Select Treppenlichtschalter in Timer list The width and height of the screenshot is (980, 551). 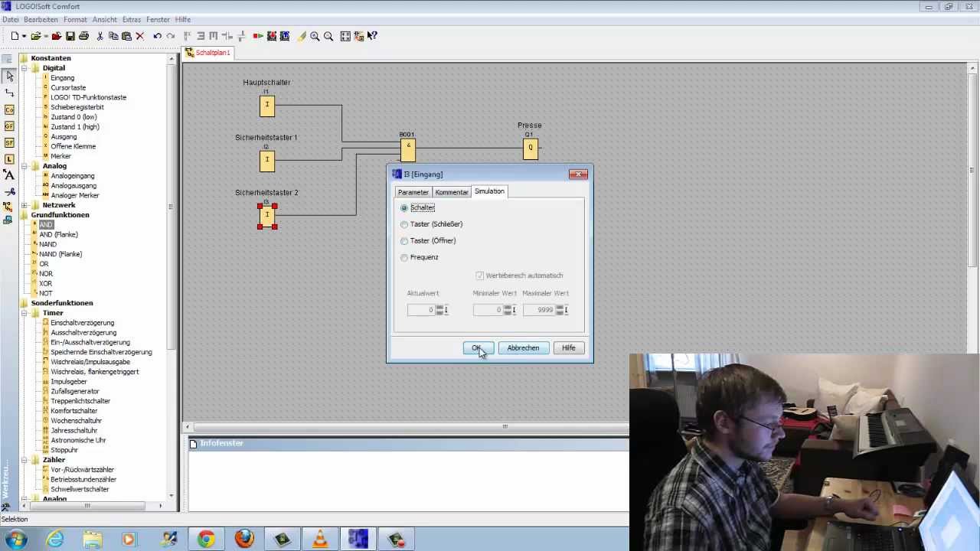(x=80, y=401)
